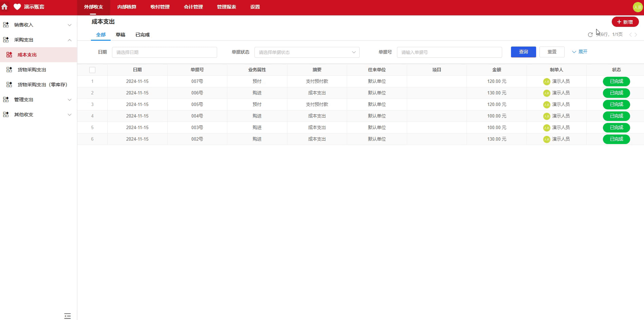Switch to the 草稿 tab

pyautogui.click(x=120, y=34)
